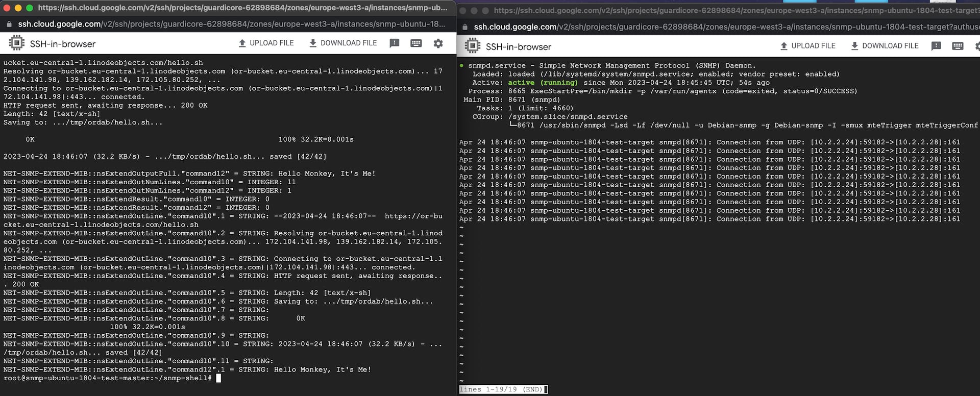980x396 pixels.
Task: Click UPLOAD FILE in right SSH window
Action: (x=807, y=46)
